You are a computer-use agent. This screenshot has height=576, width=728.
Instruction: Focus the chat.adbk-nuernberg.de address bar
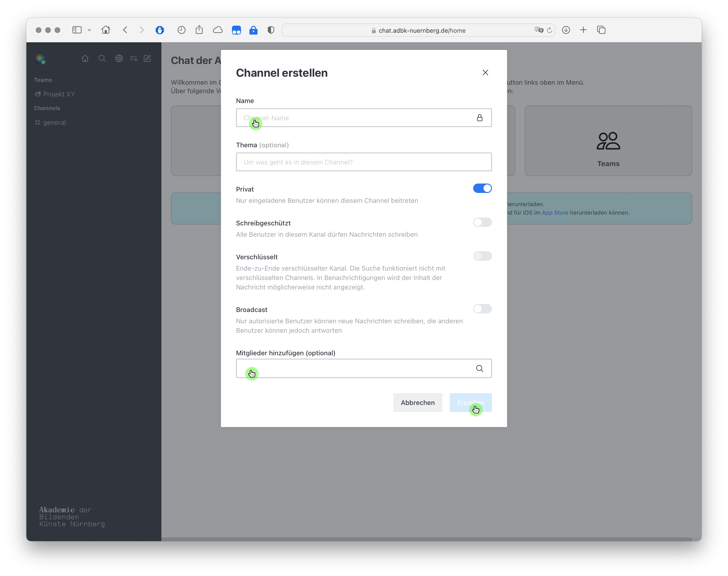pos(418,30)
